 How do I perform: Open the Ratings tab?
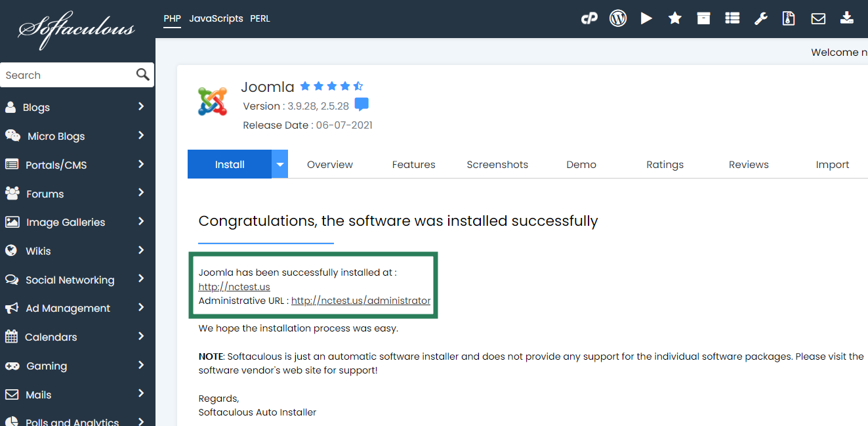point(665,165)
